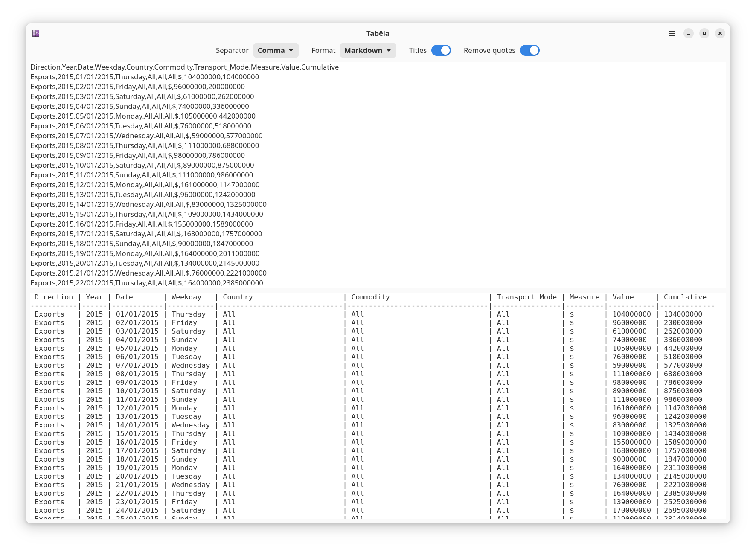Toggle the Titles switch off
The image size is (756, 552).
(441, 50)
